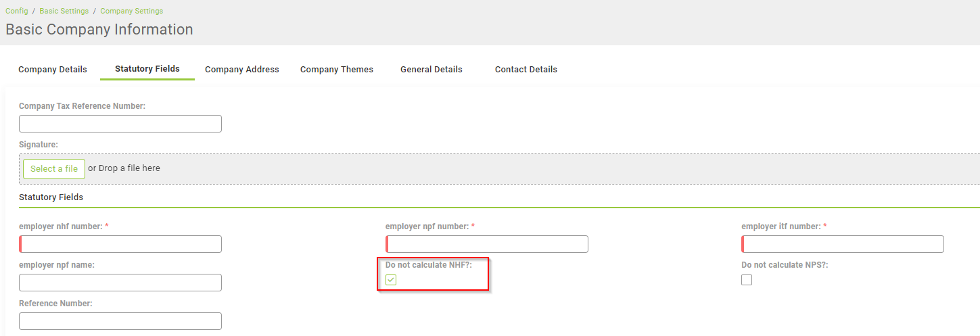Focus the Company Tax Reference Number field
The image size is (980, 336).
tap(120, 124)
